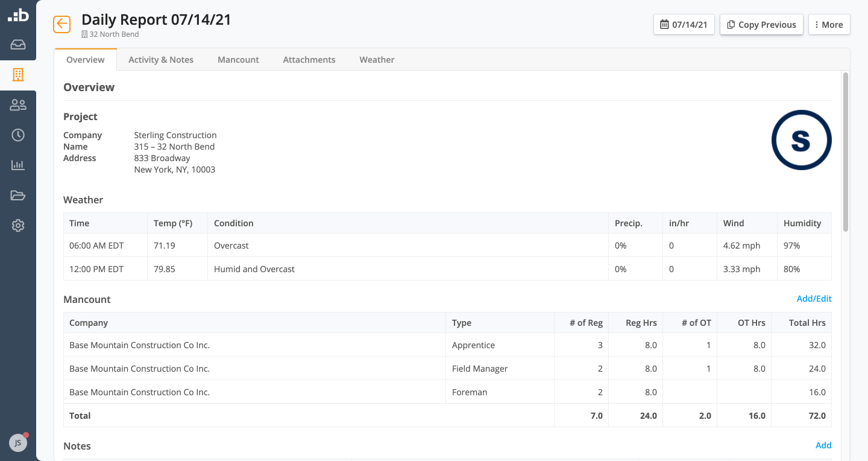Open the people icon in sidebar

(18, 105)
